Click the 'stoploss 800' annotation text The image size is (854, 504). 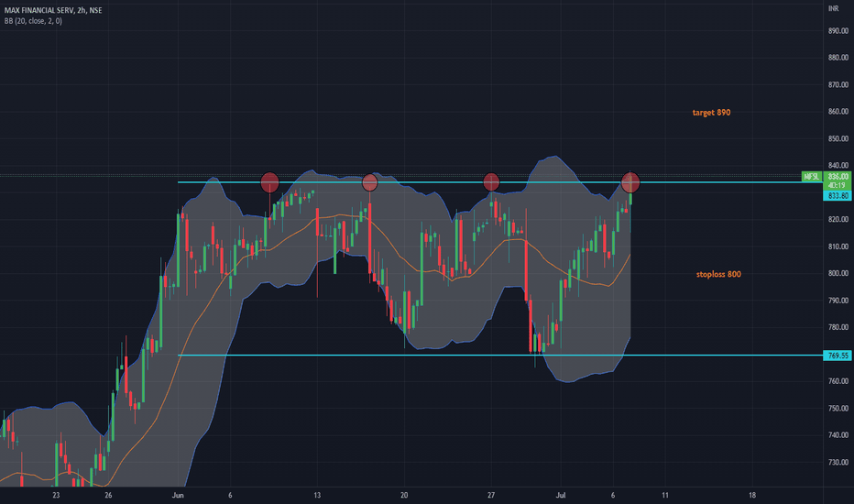[718, 274]
